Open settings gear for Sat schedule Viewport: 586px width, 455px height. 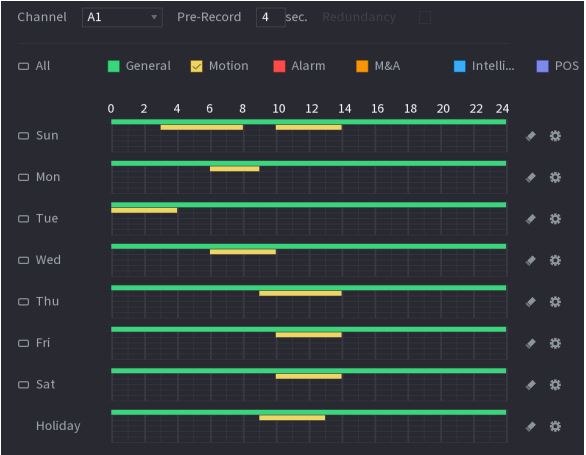555,385
